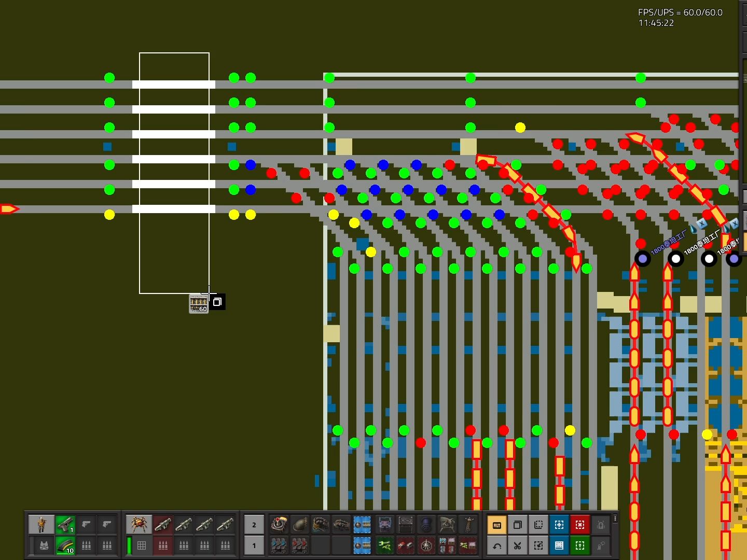This screenshot has width=747, height=560.
Task: Select the ammo magazine slot showing 10
Action: 65,545
